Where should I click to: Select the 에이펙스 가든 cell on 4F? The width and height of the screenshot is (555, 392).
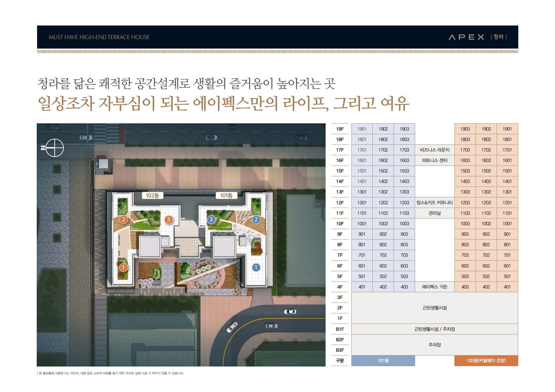(434, 287)
